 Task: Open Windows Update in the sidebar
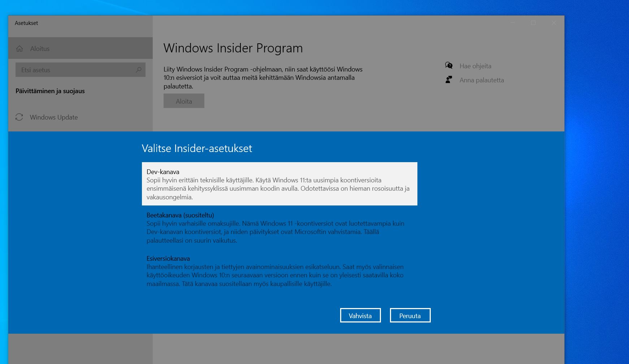81,117
